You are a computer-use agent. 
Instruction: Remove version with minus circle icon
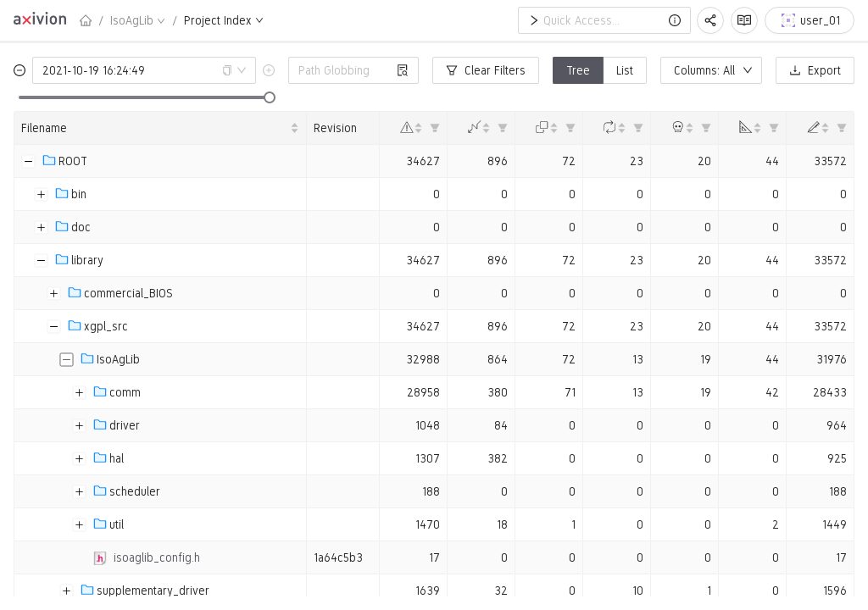coord(19,70)
